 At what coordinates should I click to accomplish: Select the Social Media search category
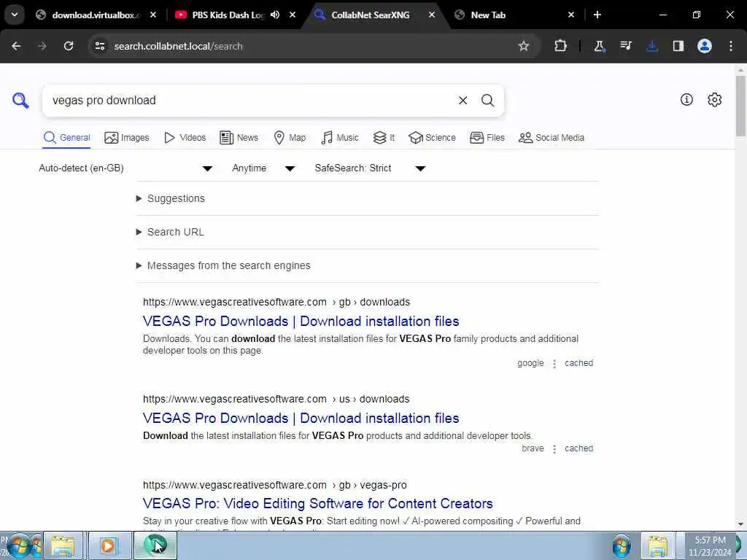coord(551,138)
